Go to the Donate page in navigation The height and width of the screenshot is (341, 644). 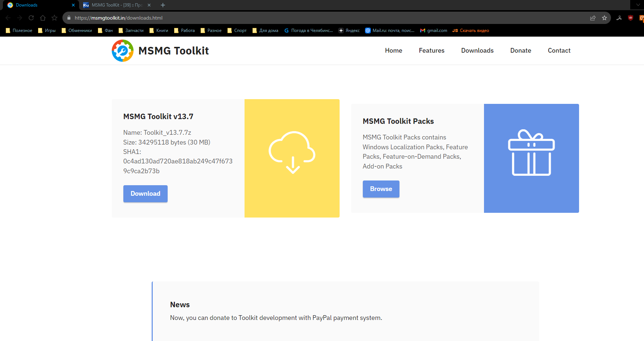pos(521,50)
